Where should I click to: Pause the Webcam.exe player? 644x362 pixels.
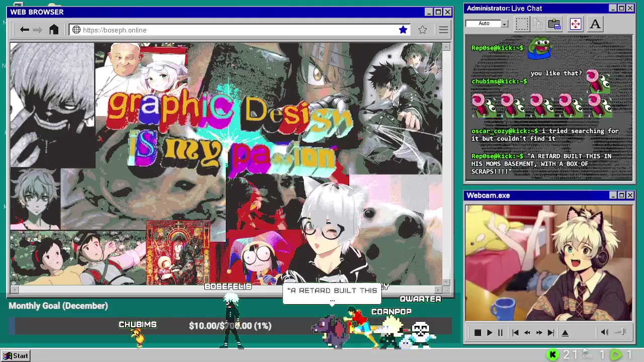500,332
